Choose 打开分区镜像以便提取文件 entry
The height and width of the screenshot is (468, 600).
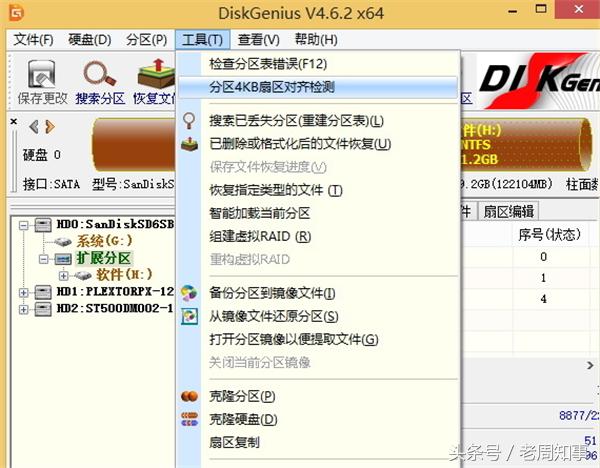tap(318, 339)
